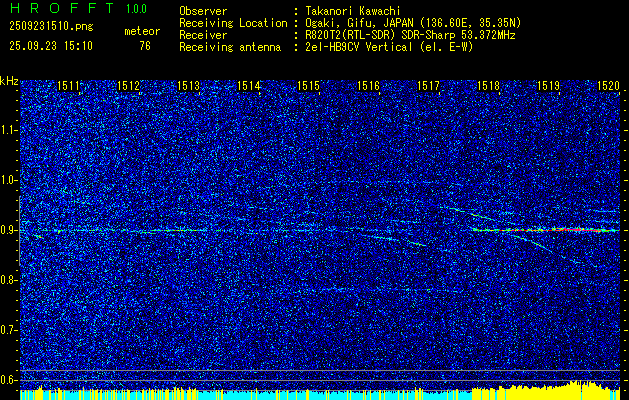Screen dimensions: 629x400
Task: Select the 0.9 kHz axis label
Action: click(8, 230)
